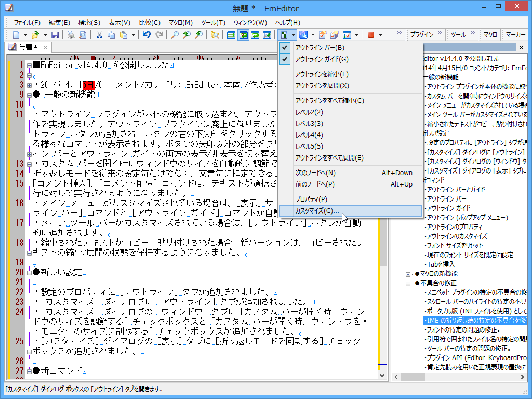Image resolution: width=532 pixels, height=399 pixels.
Task: Click the Paste clipboard icon
Action: point(124,35)
